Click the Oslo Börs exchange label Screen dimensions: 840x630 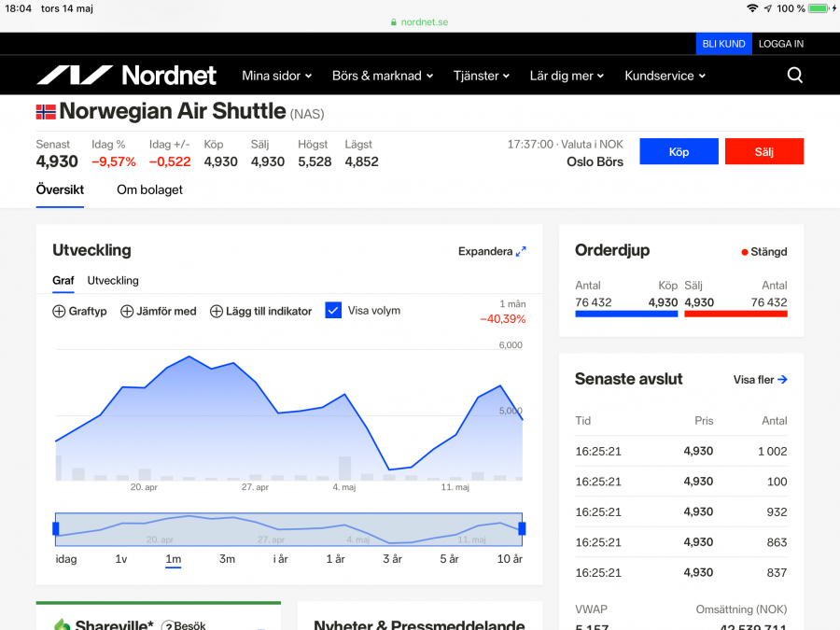point(595,161)
